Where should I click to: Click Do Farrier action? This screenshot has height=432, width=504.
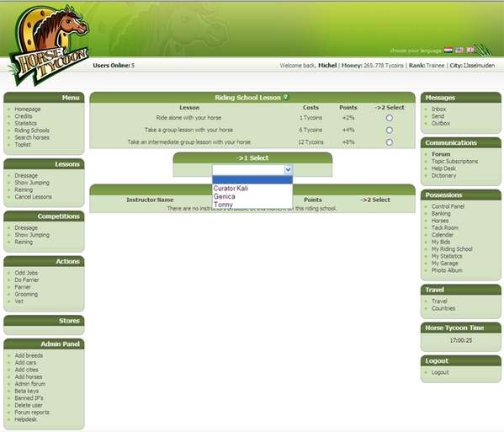(x=27, y=280)
